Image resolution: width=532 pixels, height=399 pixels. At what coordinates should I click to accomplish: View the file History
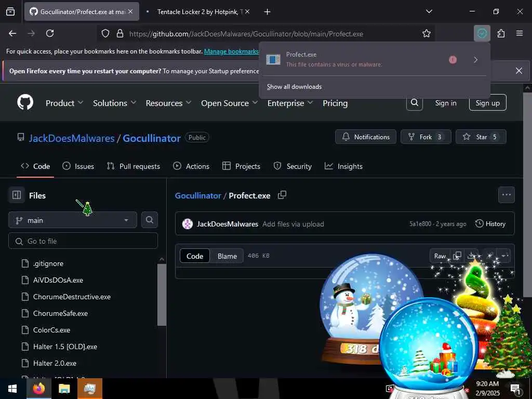[x=490, y=223]
